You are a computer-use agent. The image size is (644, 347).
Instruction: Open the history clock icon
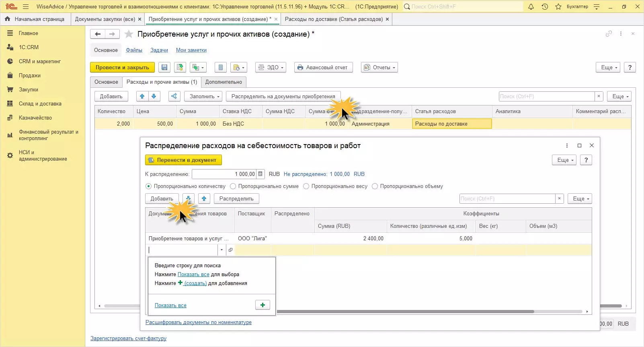pos(545,6)
